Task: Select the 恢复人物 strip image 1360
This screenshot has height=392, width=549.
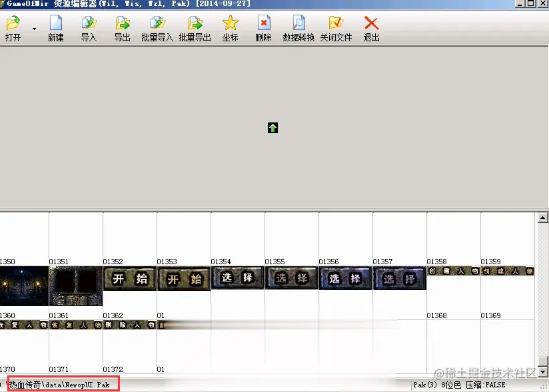Action: (24, 325)
